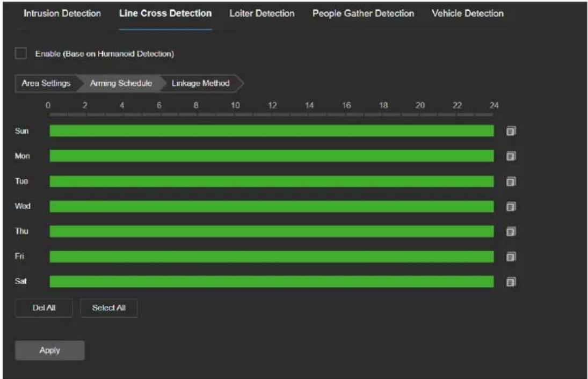Click the hour '24' timeline label
Image resolution: width=588 pixels, height=379 pixels.
point(494,105)
